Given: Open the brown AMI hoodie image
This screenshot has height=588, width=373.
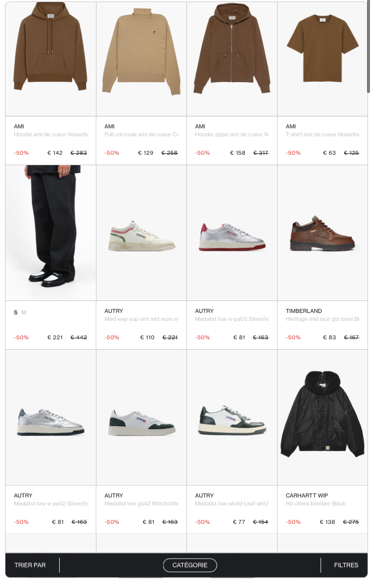Looking at the screenshot, I should [51, 59].
